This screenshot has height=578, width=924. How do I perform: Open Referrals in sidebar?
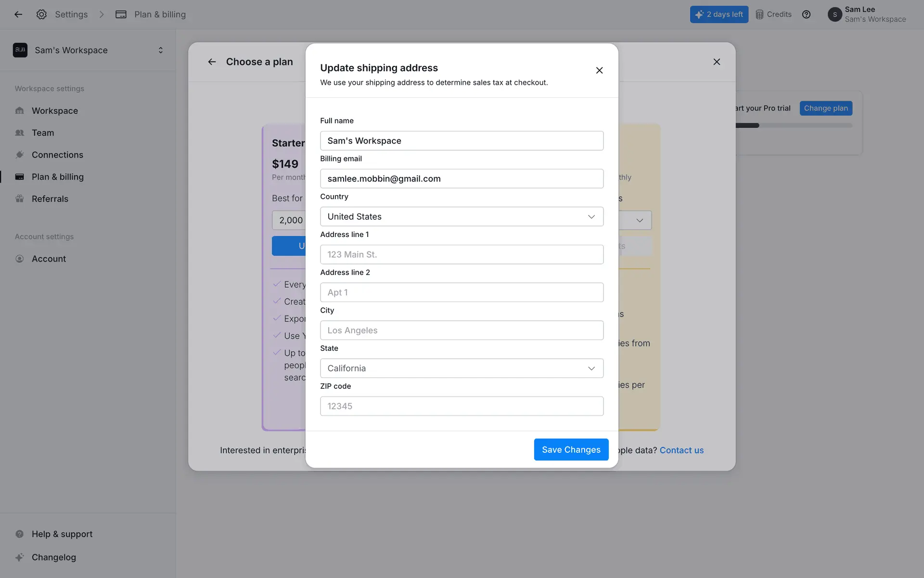(50, 199)
